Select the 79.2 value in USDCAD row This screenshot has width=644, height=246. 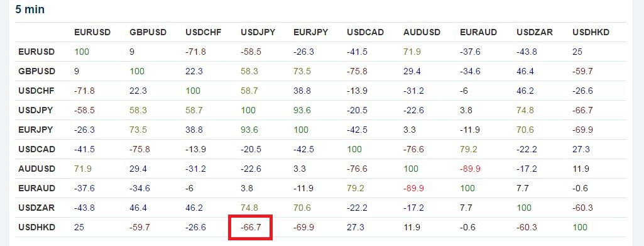(x=469, y=149)
